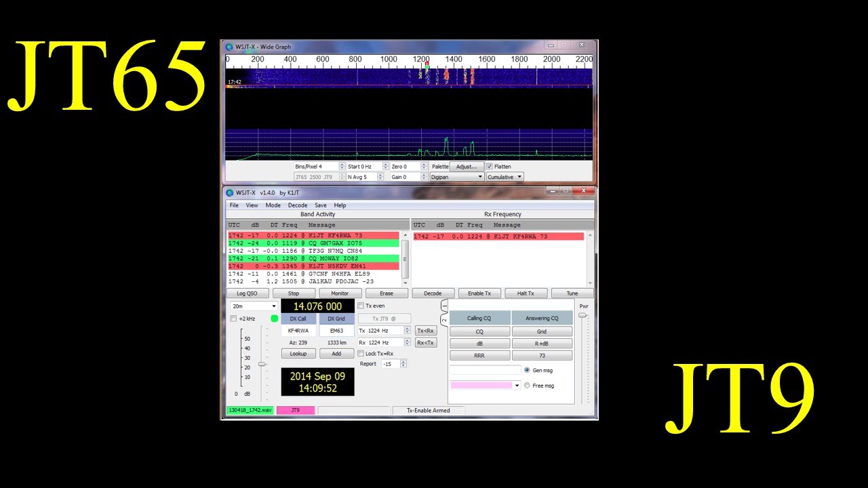Open the Mode menu
The image size is (868, 488).
[x=273, y=205]
